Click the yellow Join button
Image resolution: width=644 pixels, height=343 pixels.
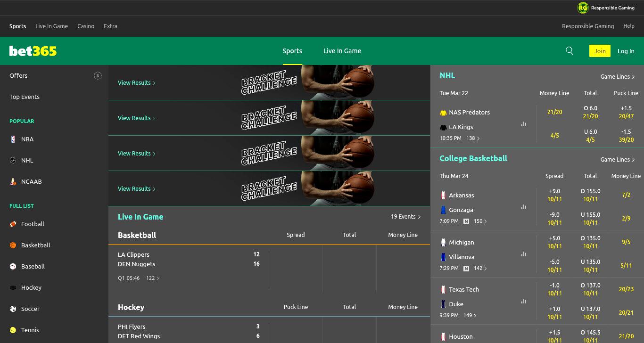point(600,51)
